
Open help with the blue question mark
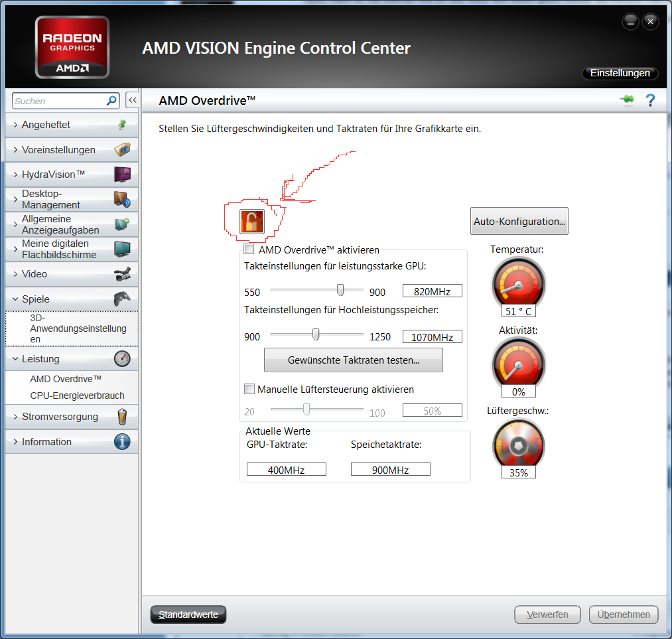point(650,100)
